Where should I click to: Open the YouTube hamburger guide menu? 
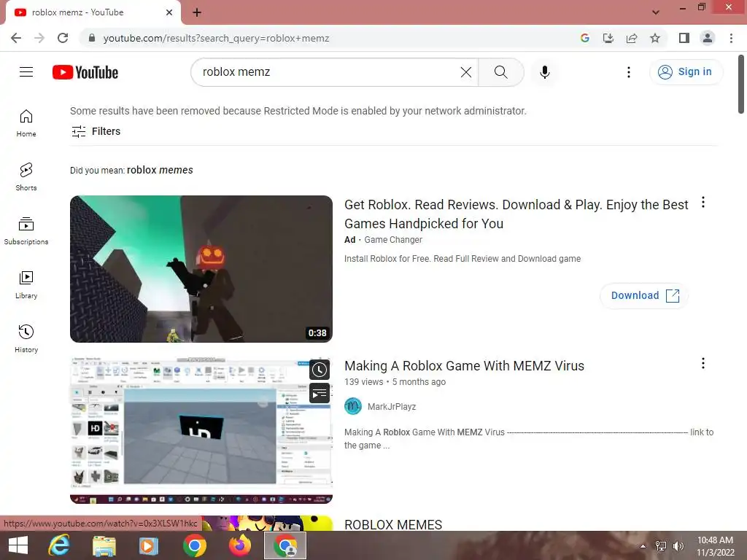26,72
